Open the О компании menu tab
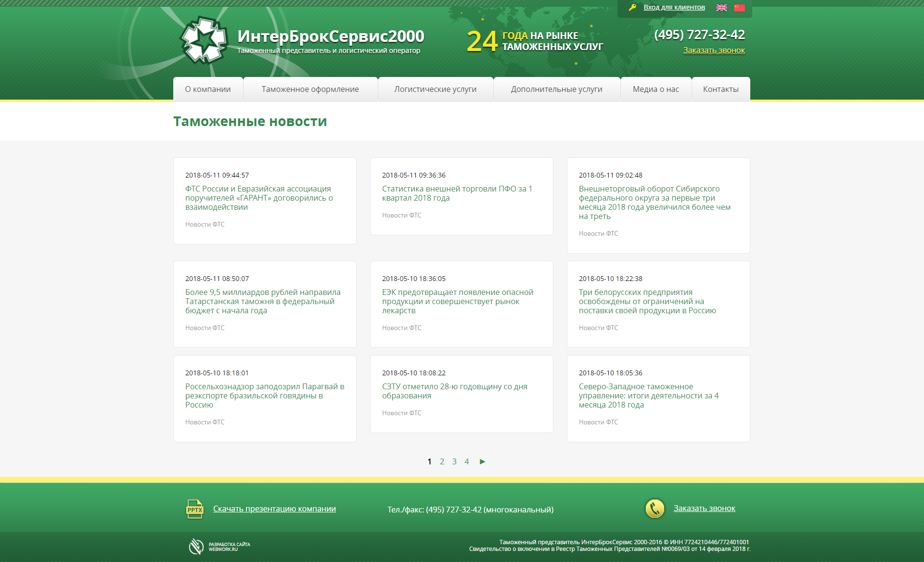The width and height of the screenshot is (924, 562). tap(208, 89)
